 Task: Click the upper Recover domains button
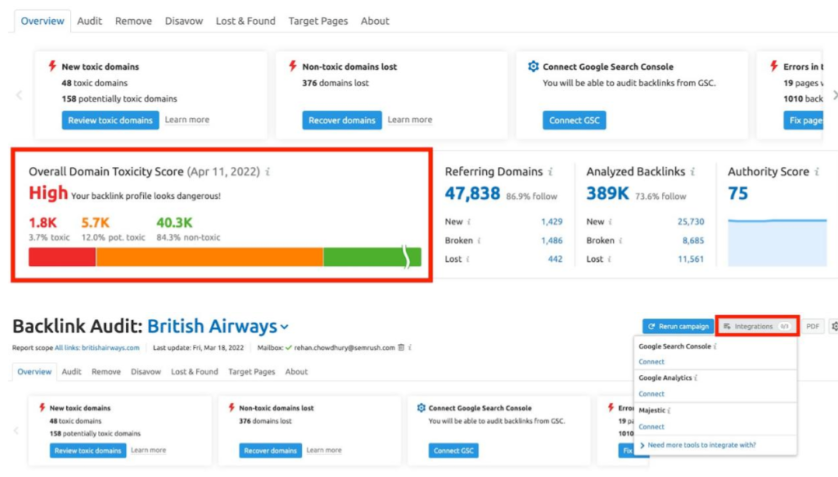[x=342, y=120]
